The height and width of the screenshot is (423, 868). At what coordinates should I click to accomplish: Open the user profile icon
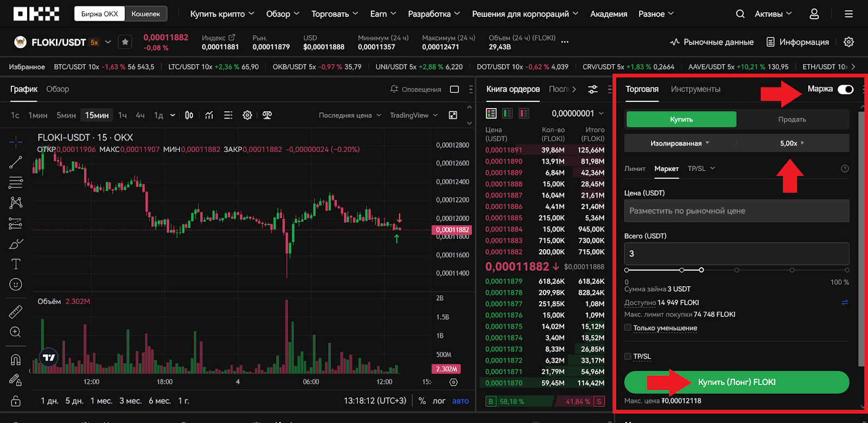point(814,14)
